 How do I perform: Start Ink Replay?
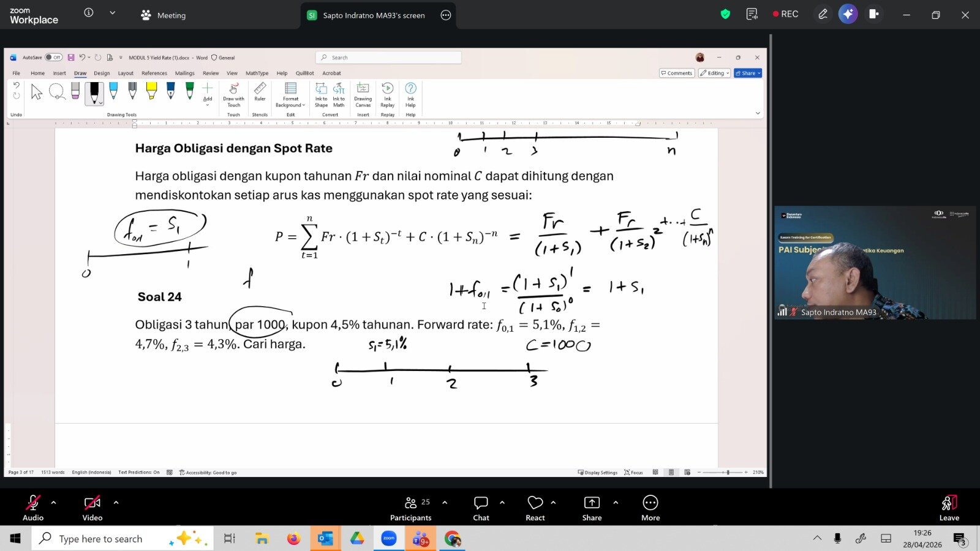pyautogui.click(x=387, y=95)
